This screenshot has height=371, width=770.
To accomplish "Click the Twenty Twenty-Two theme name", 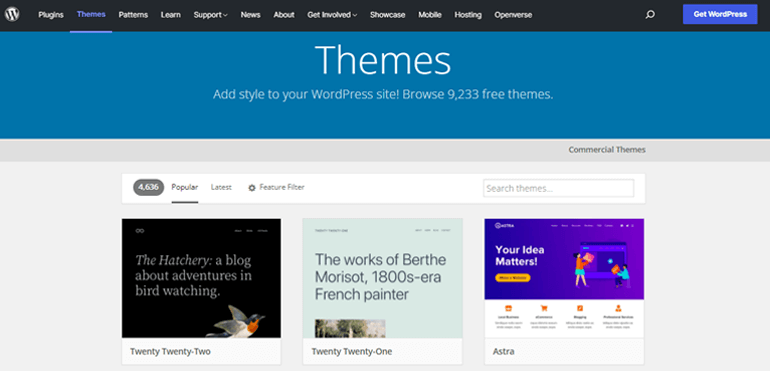I will click(x=170, y=352).
